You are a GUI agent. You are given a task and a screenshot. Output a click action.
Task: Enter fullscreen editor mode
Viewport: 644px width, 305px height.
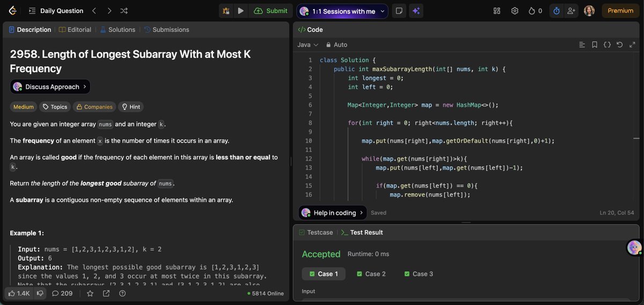632,45
